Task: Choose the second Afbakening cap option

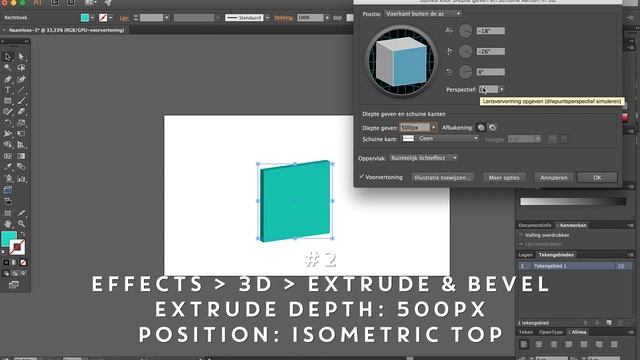Action: [493, 128]
